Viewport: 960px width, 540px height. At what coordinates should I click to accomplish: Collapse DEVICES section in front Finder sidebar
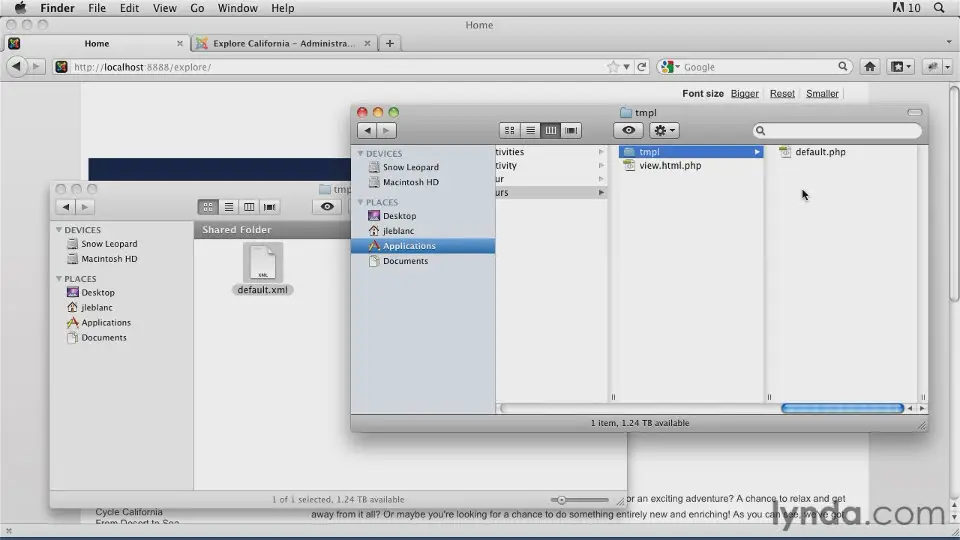tap(361, 154)
